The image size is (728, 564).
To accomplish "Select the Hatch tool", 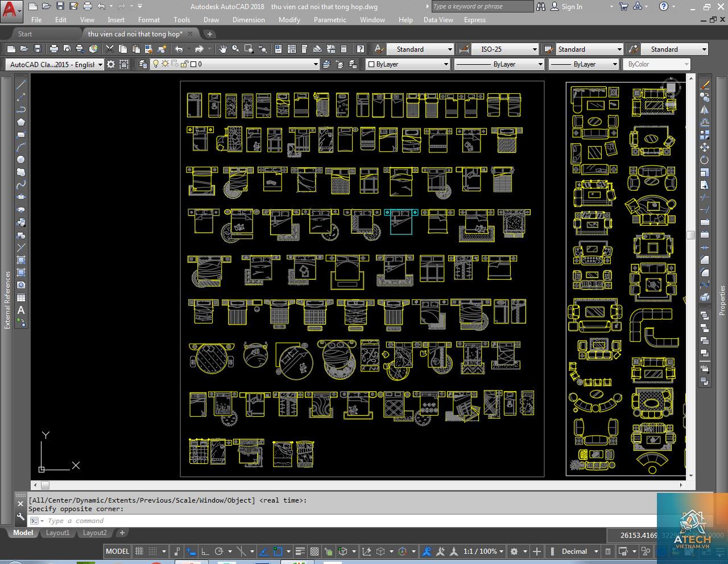I will pos(21,260).
